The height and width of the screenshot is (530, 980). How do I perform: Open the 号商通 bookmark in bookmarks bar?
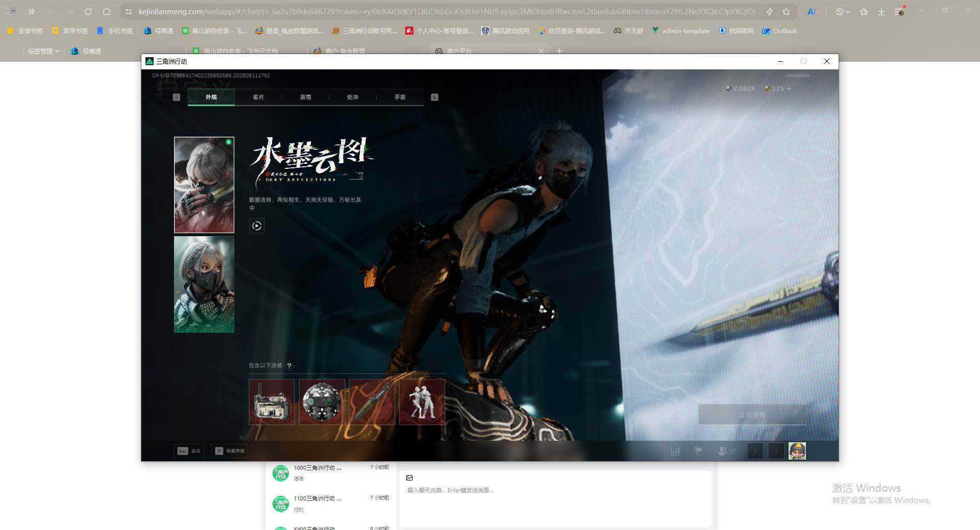158,31
